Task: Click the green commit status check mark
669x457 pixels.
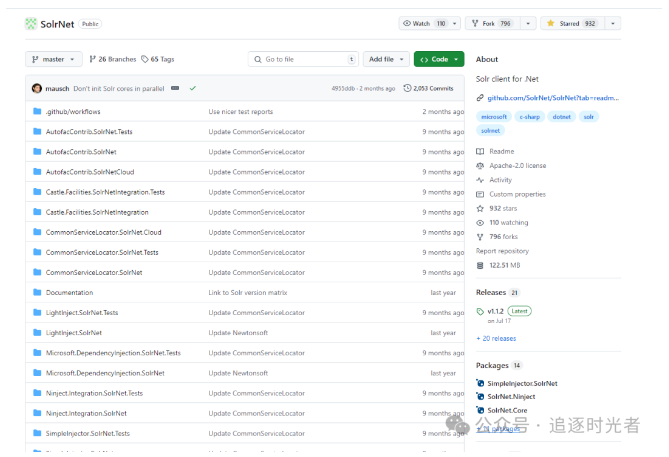Action: pos(193,88)
